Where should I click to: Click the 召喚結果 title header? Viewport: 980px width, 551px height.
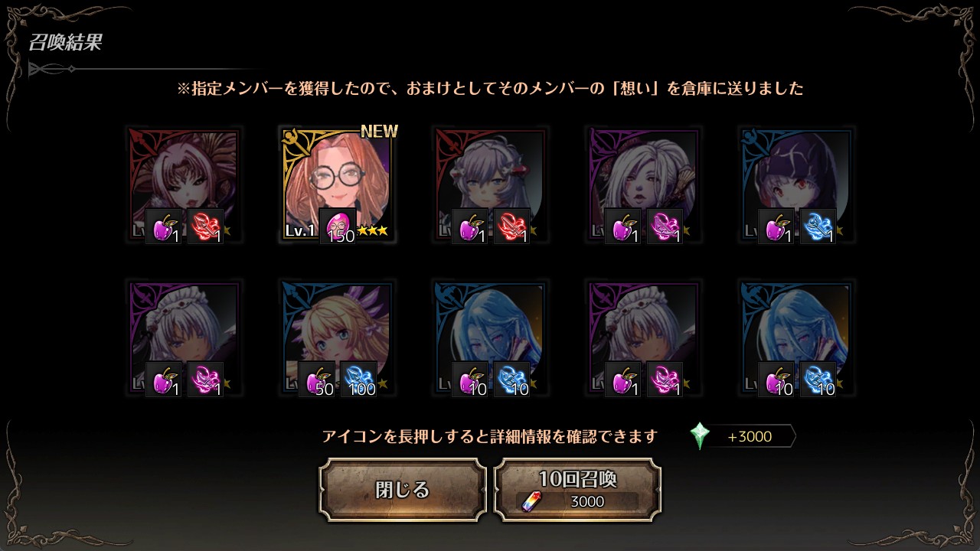point(65,42)
